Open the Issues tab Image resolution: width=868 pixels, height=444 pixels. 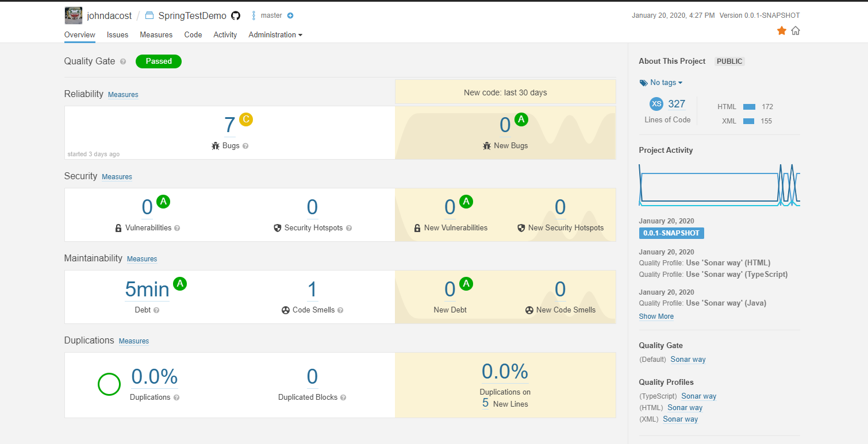[x=117, y=35]
